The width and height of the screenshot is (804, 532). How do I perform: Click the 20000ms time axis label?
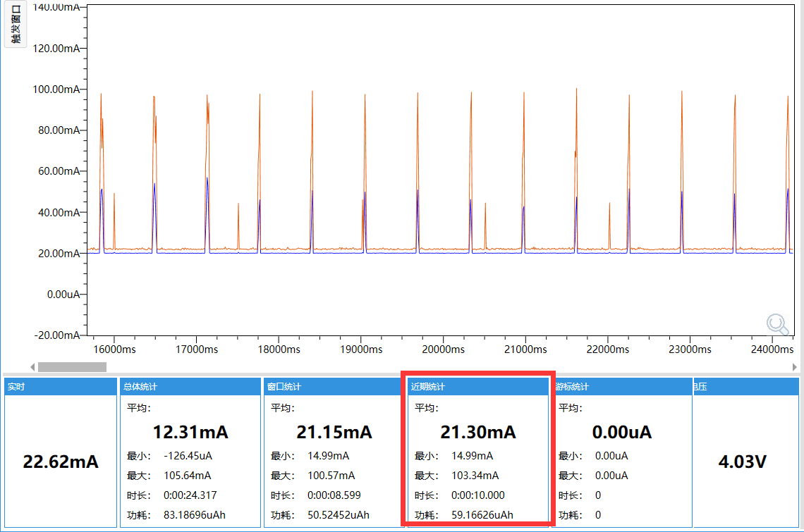coord(444,349)
